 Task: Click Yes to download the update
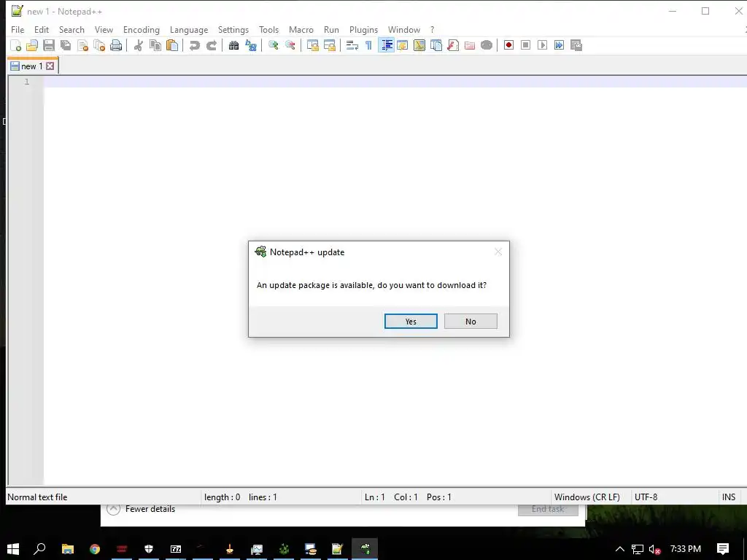pyautogui.click(x=411, y=322)
